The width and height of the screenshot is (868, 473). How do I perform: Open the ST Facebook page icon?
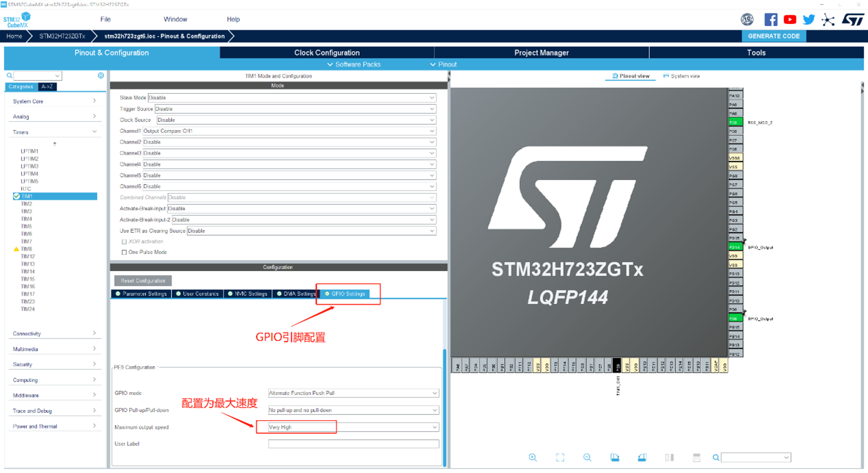[771, 20]
